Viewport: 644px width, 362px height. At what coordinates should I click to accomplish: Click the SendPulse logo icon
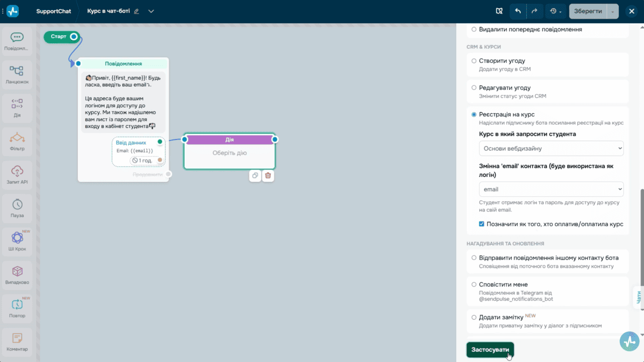(13, 11)
